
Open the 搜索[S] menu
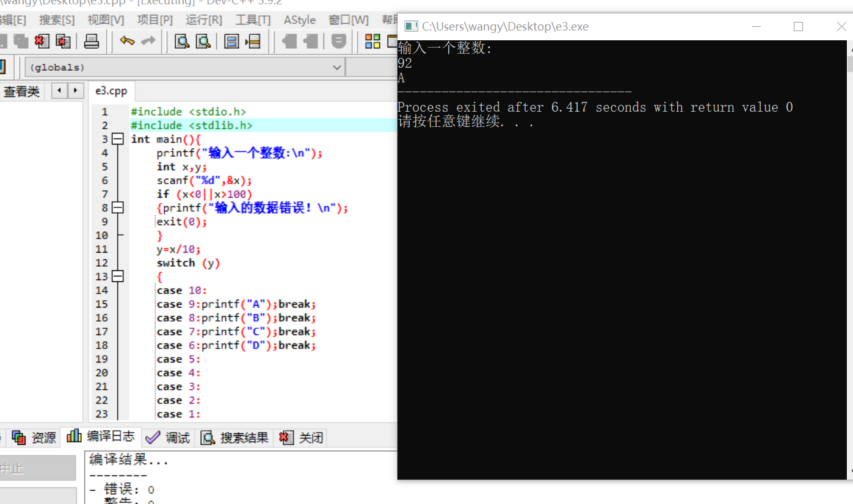(x=57, y=20)
